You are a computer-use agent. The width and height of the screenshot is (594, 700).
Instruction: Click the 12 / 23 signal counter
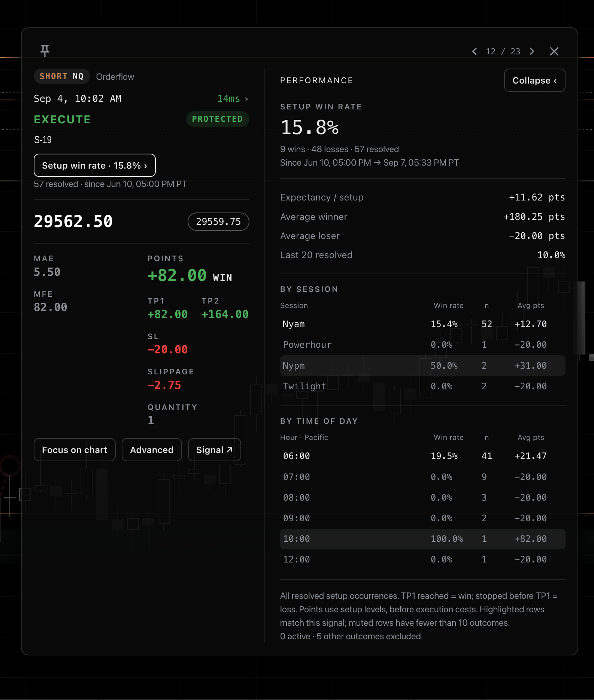point(503,51)
